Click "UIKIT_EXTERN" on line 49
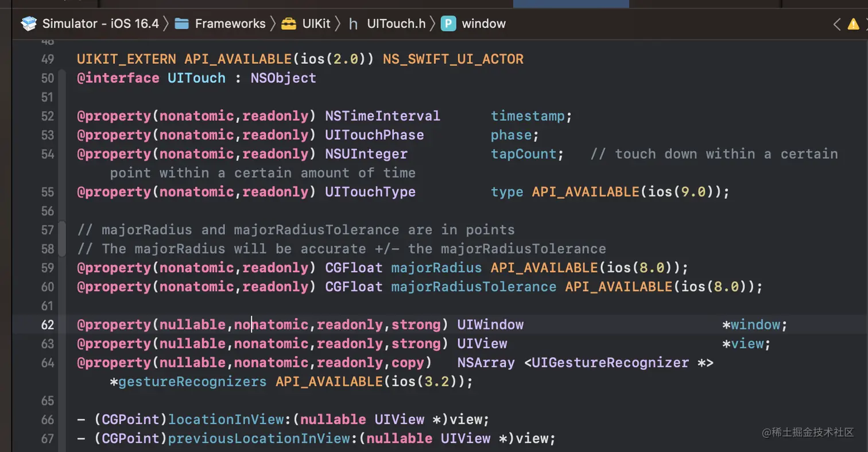 click(x=126, y=59)
